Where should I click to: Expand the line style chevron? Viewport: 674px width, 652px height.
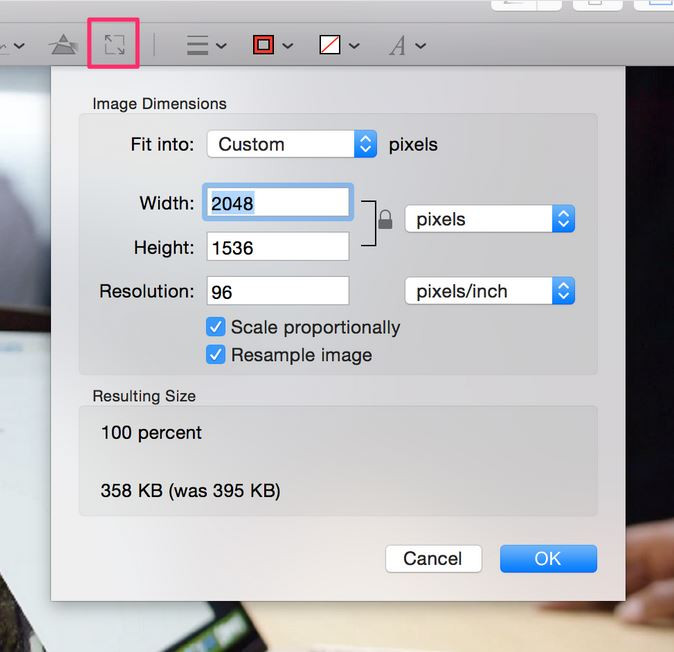221,45
